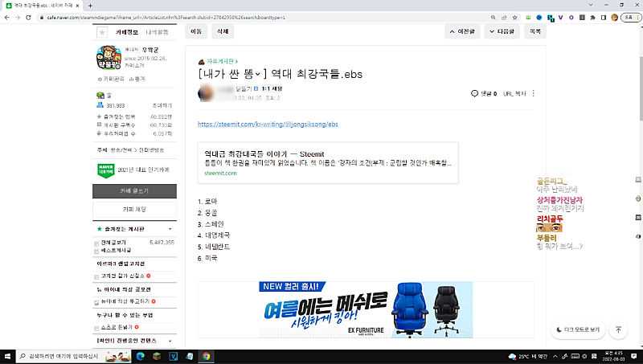Open 자유게시판 board breadcrumb
Viewport: 643px width, 364px height.
(x=222, y=62)
